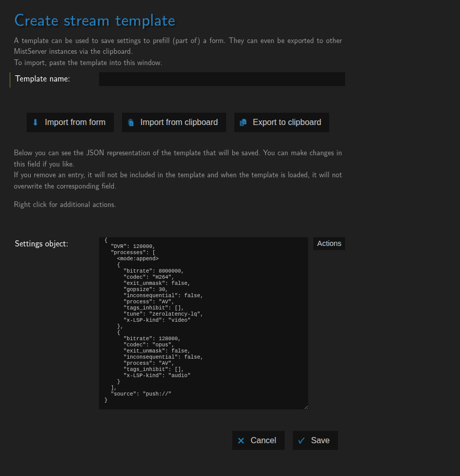Click the "source": "push://" line
Image resolution: width=460 pixels, height=476 pixels.
pyautogui.click(x=141, y=394)
